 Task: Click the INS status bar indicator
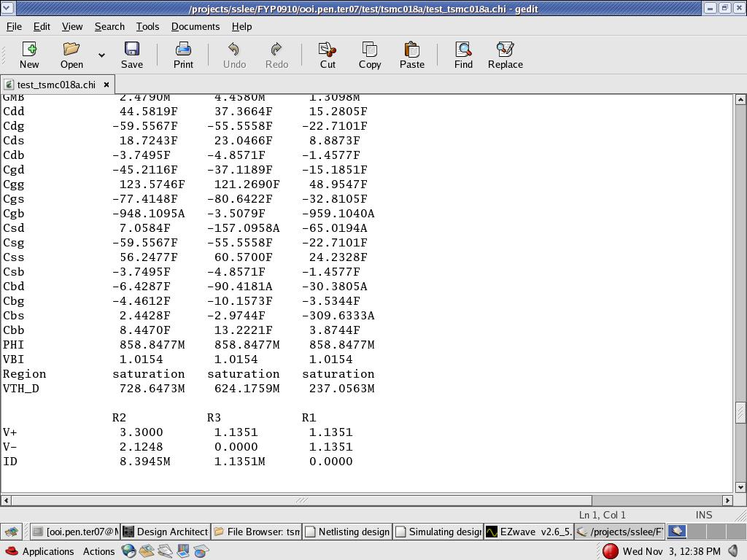[704, 515]
